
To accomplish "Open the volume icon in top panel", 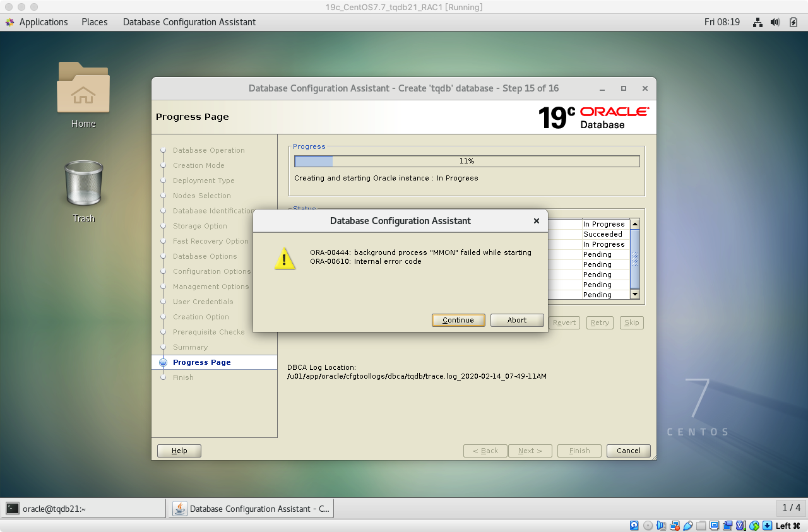I will click(x=776, y=22).
